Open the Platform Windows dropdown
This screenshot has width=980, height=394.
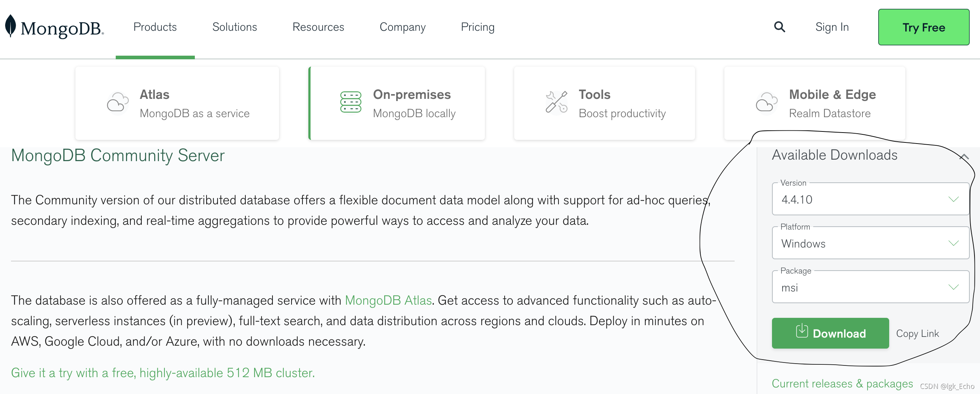(870, 243)
